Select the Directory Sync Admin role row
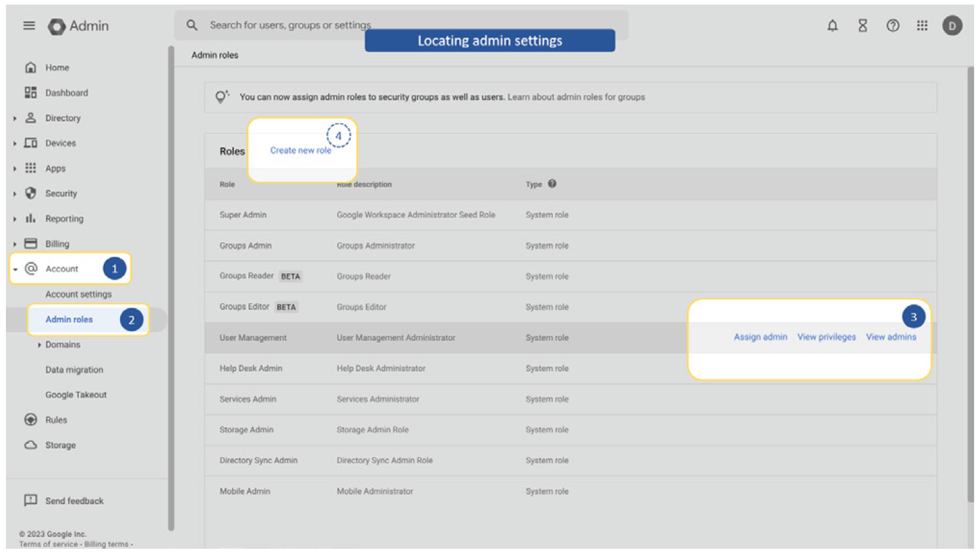Screen dimensions: 980x554 point(570,460)
